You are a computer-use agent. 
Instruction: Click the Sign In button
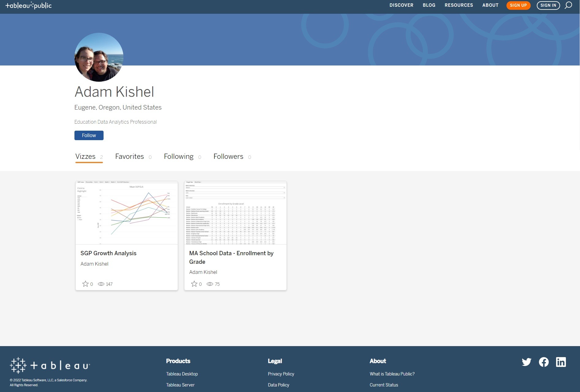[x=548, y=6]
